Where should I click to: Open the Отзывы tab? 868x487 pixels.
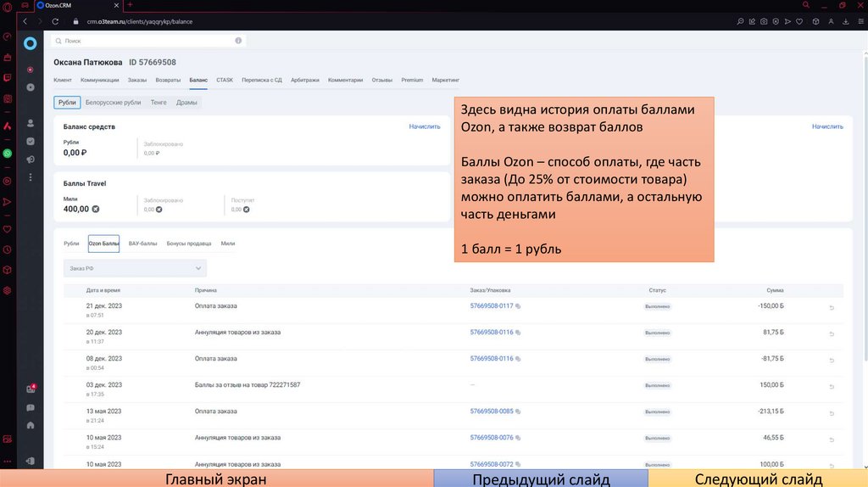tap(382, 80)
